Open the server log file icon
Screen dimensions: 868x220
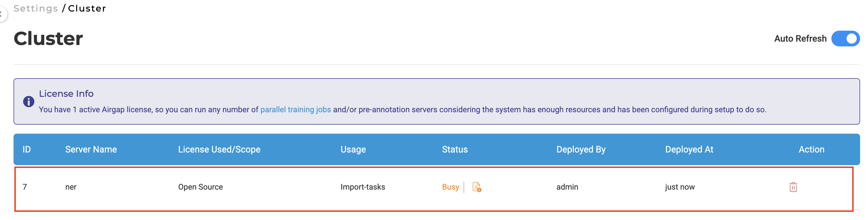point(477,187)
